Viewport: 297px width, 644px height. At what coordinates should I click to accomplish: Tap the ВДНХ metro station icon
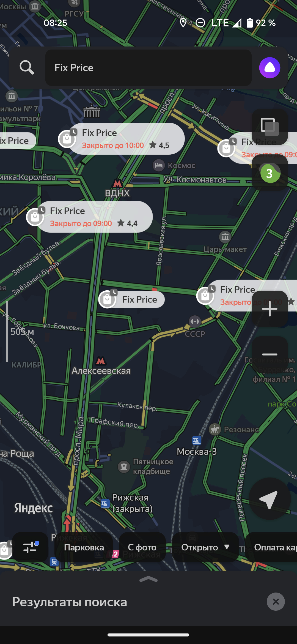[x=117, y=183]
